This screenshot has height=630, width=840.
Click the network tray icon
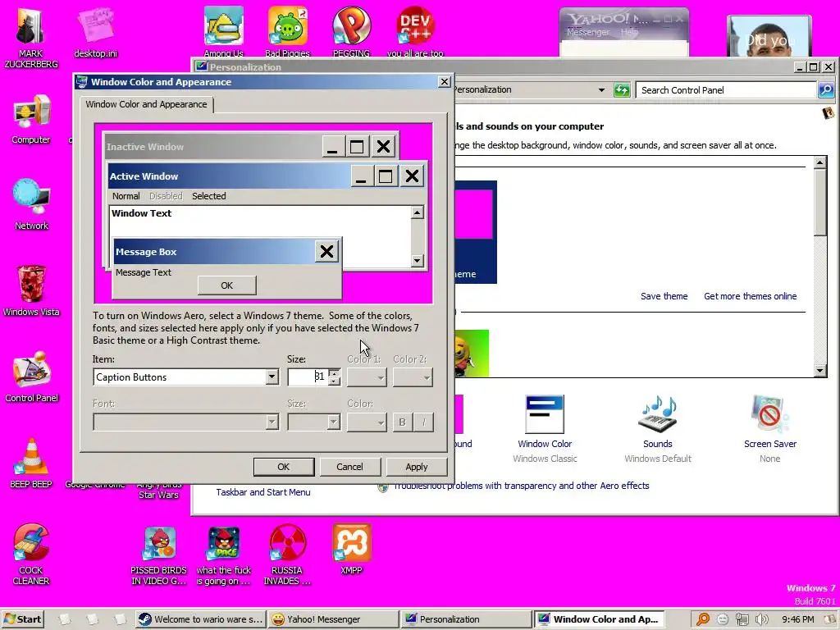click(742, 619)
